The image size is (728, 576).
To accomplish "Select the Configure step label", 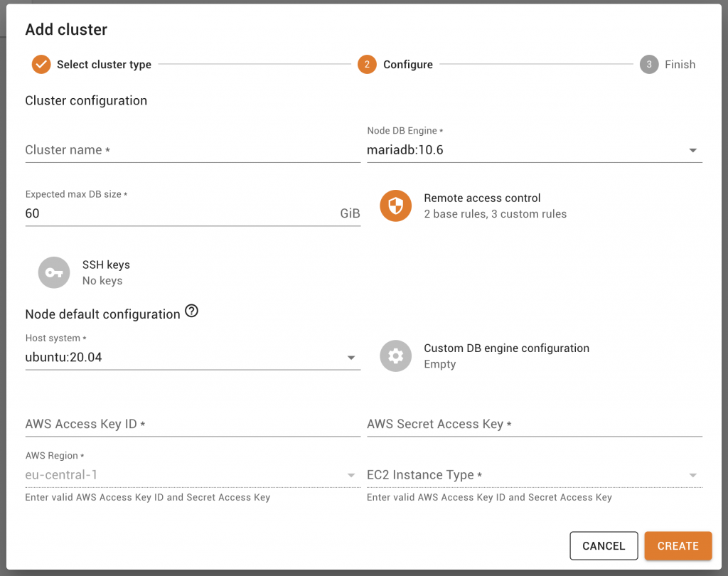I will pos(407,65).
